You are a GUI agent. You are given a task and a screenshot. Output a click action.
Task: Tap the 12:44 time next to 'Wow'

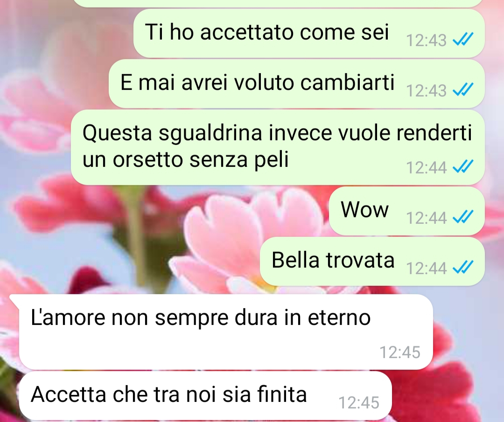click(x=426, y=218)
